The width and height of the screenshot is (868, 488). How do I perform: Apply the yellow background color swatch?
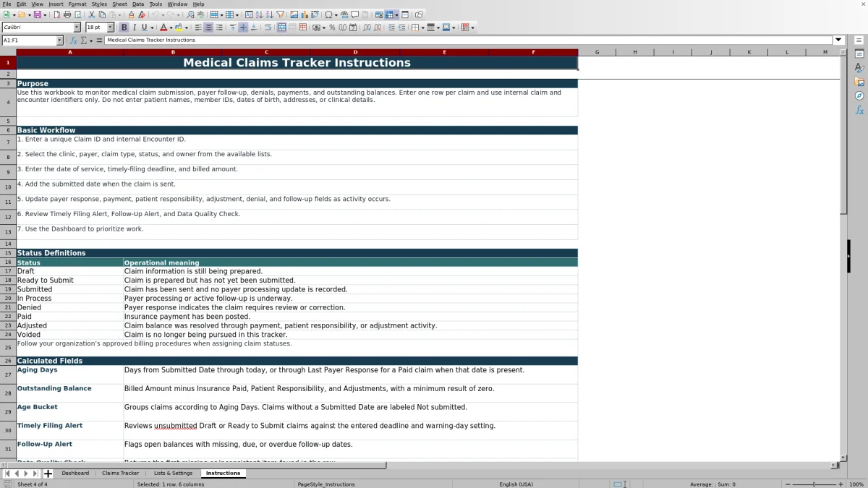click(x=178, y=27)
